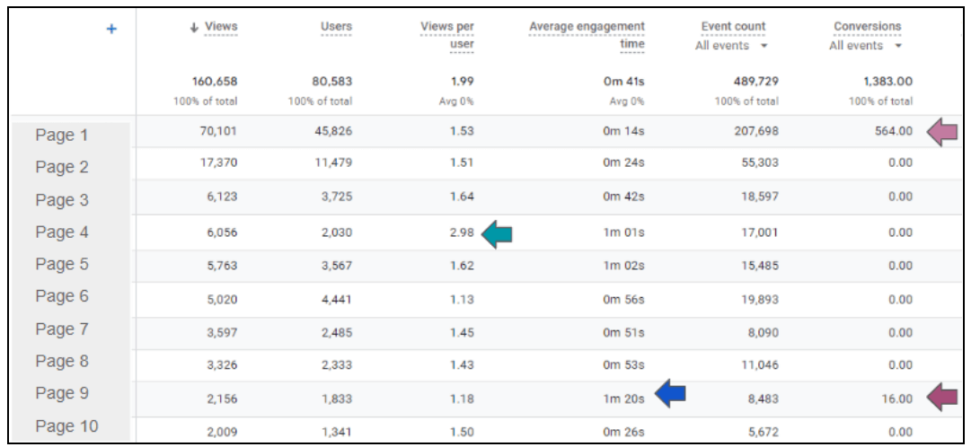The image size is (980, 447).
Task: Sort by Average engagement time header
Action: (x=587, y=34)
